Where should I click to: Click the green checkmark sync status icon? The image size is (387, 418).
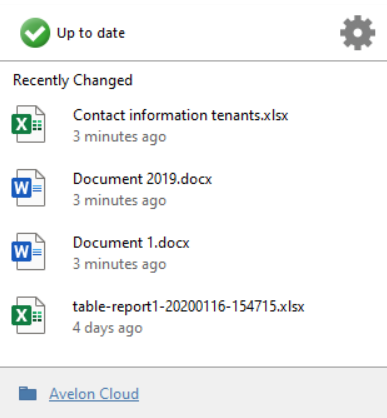tap(35, 33)
